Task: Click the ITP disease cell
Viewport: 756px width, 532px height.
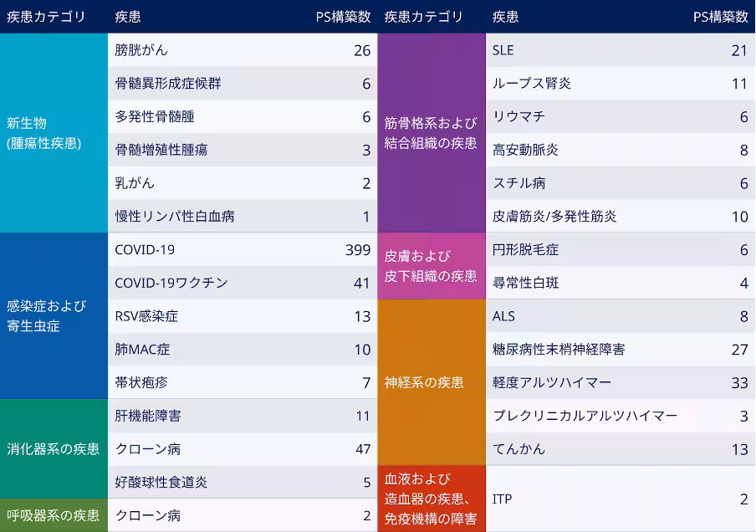Action: coord(503,499)
